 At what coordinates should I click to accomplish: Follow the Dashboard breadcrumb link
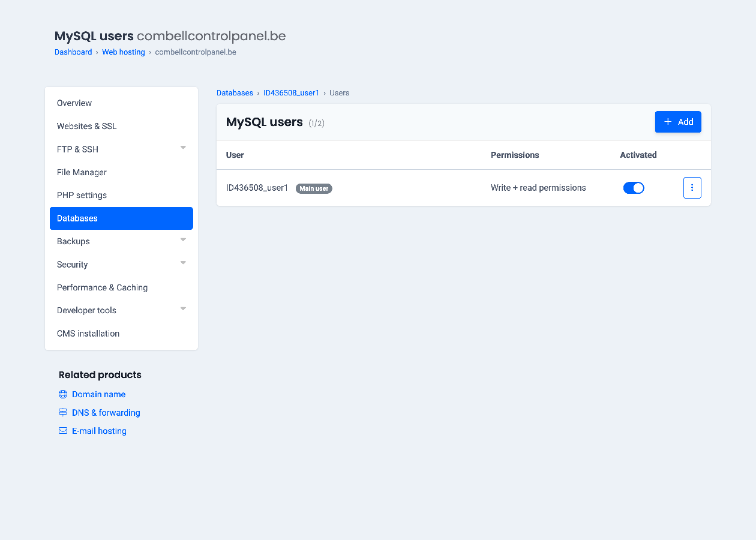(73, 52)
